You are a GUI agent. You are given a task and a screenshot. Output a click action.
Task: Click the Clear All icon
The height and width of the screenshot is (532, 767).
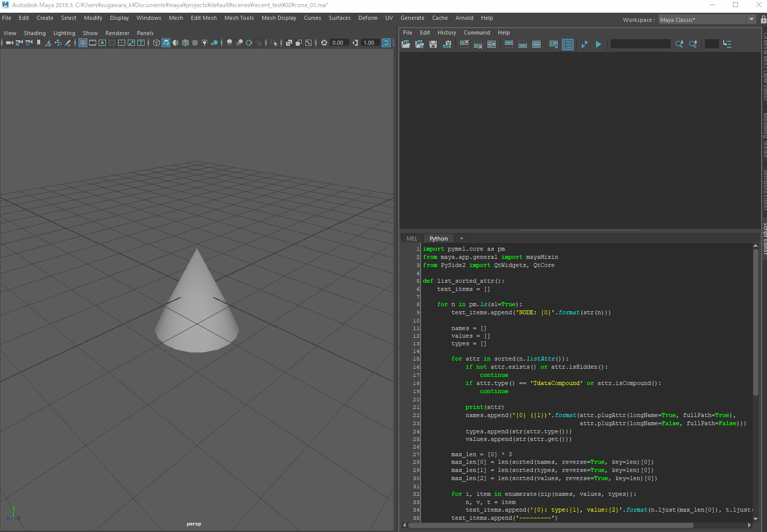[x=492, y=44]
